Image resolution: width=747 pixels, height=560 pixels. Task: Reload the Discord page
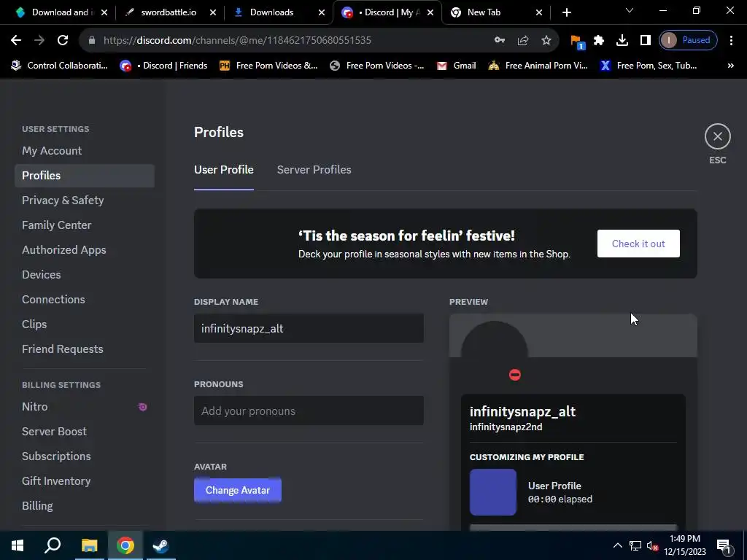tap(63, 41)
